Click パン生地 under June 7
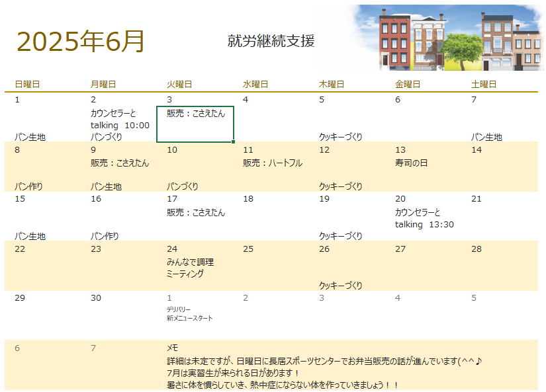Viewport: 546px width, 392px height. [x=486, y=137]
